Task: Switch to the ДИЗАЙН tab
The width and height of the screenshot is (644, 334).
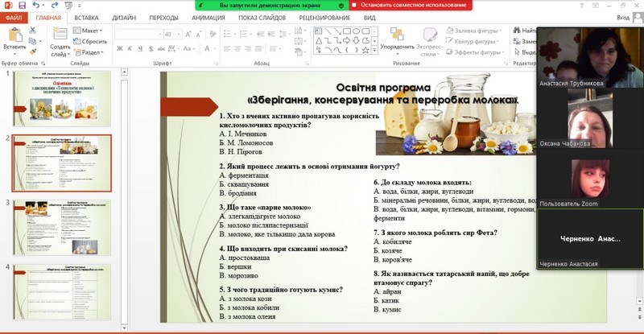Action: 124,18
